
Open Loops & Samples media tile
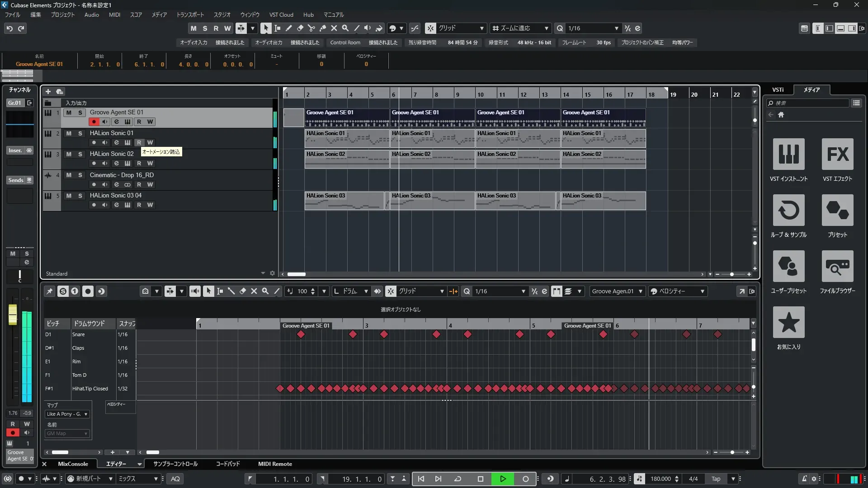click(788, 211)
